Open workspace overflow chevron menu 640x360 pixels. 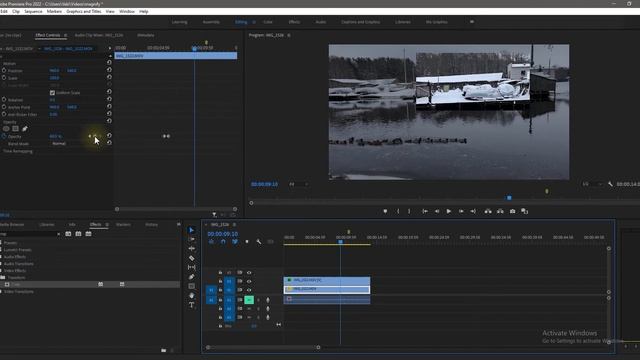coord(472,22)
